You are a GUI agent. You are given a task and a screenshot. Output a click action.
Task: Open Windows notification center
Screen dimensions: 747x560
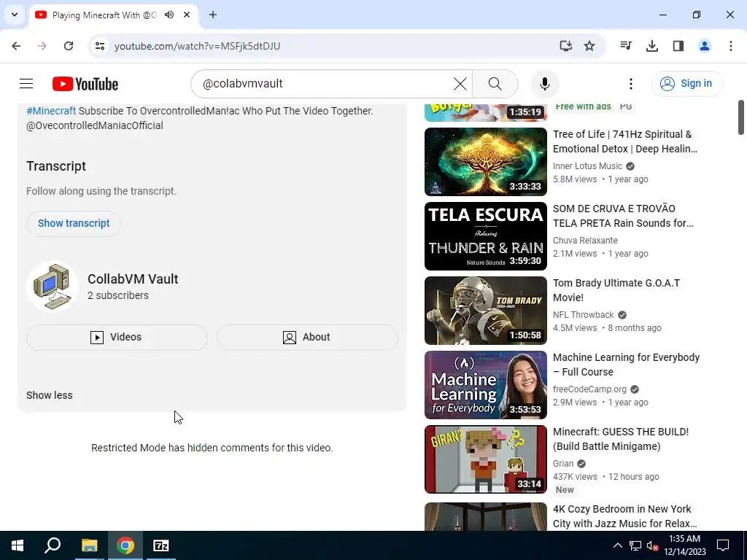click(x=723, y=545)
